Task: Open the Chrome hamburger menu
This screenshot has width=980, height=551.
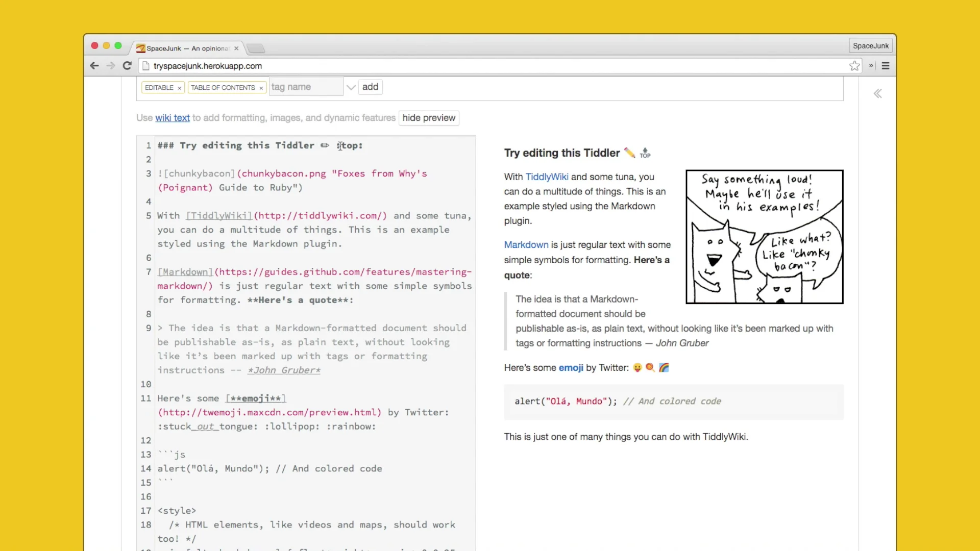Action: (886, 66)
